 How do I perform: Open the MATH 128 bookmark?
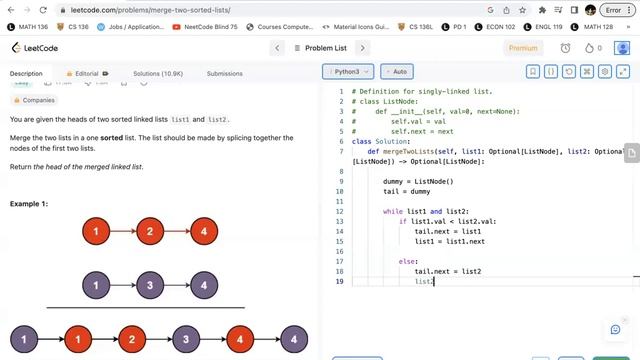(592, 27)
